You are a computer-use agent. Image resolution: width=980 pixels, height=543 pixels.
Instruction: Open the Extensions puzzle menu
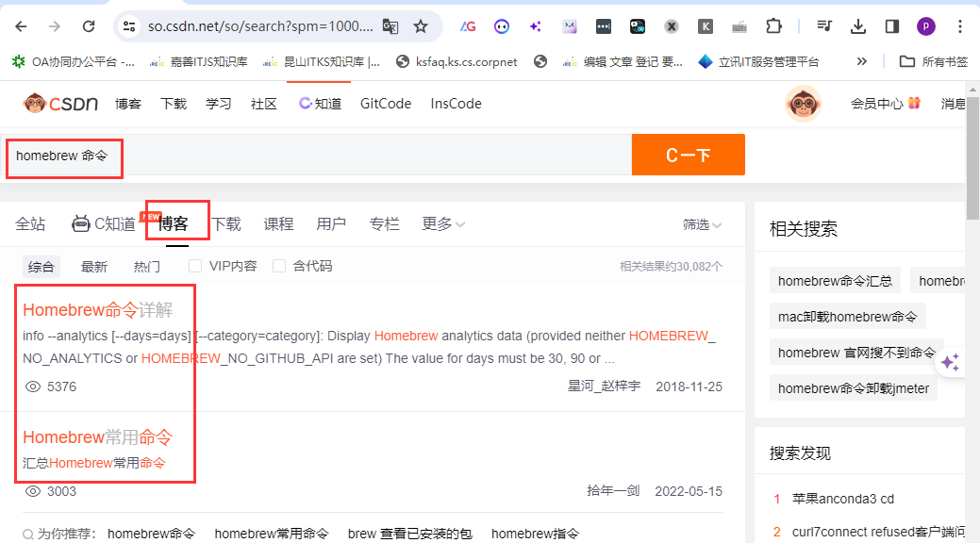773,26
